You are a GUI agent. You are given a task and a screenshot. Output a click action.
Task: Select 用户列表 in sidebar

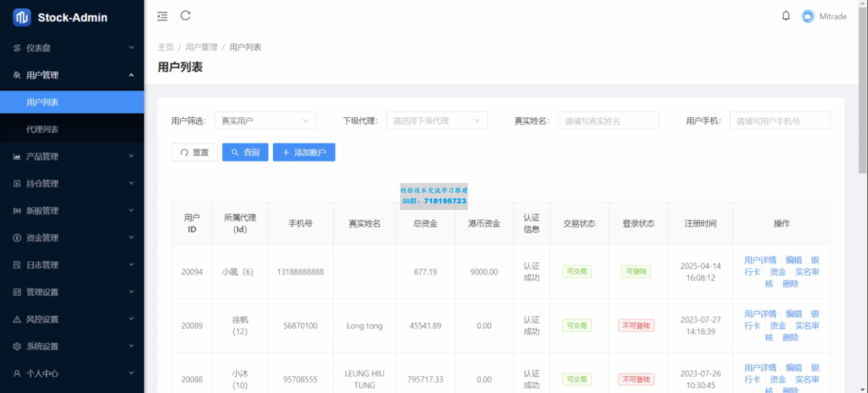72,102
